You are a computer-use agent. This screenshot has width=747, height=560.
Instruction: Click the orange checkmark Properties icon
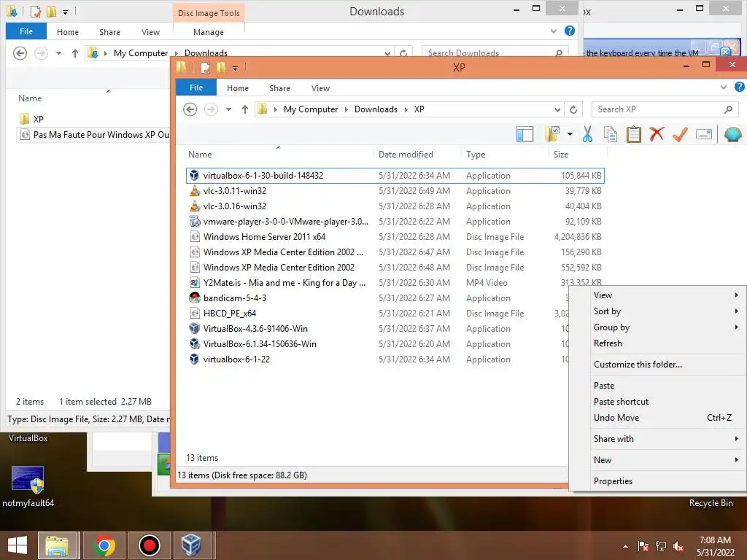[x=681, y=134]
